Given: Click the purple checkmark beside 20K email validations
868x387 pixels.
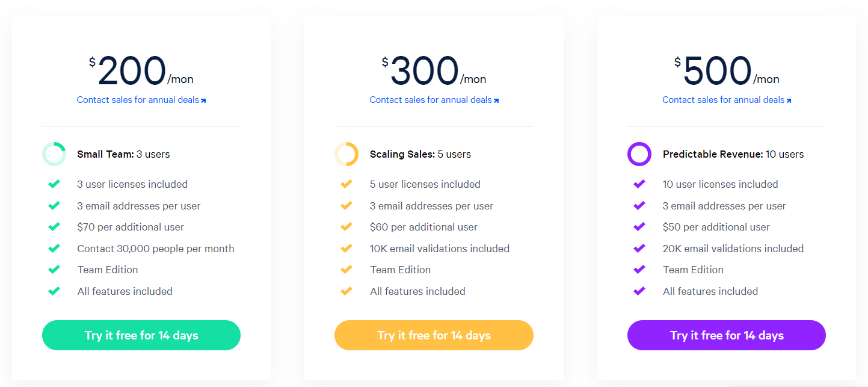Looking at the screenshot, I should (639, 249).
